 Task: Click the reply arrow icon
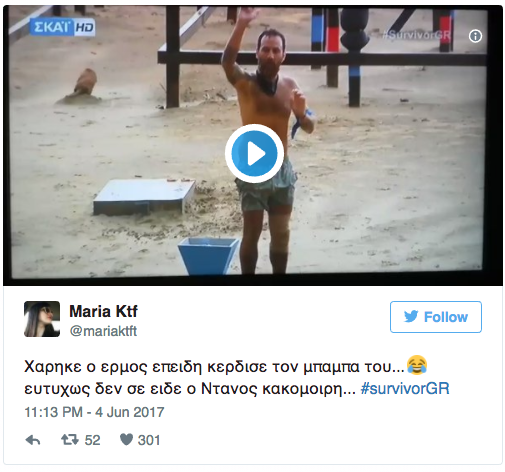[33, 440]
